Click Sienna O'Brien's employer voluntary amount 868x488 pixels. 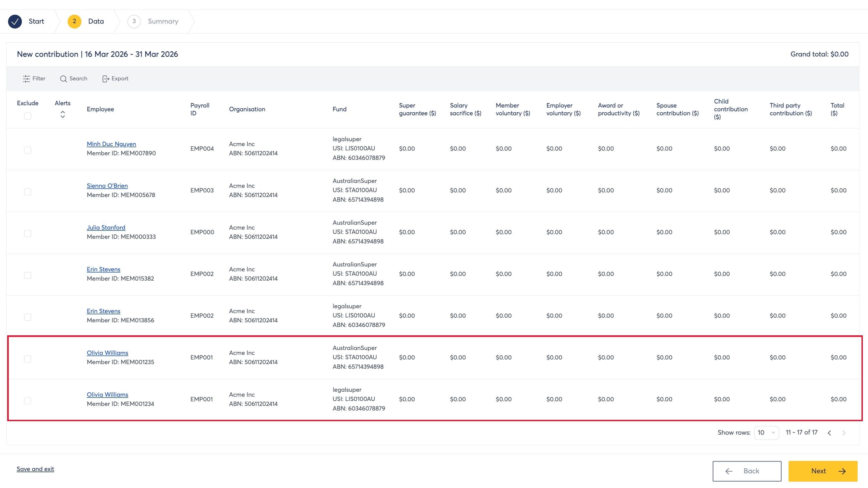pos(554,190)
